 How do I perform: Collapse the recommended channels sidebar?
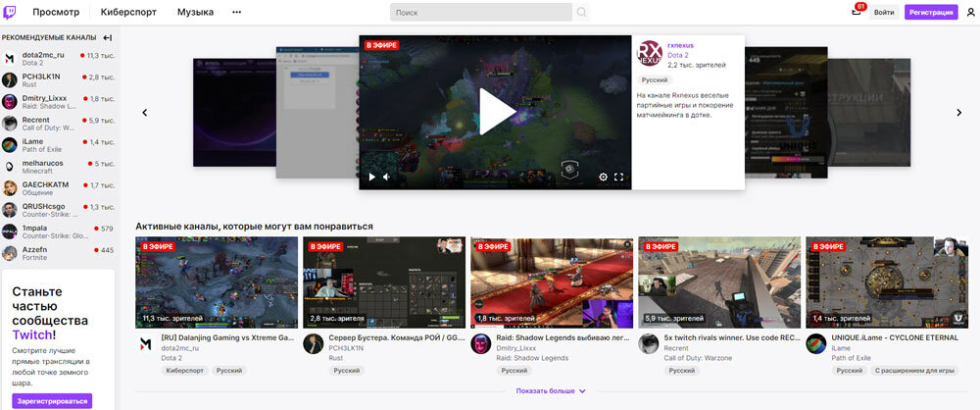108,37
